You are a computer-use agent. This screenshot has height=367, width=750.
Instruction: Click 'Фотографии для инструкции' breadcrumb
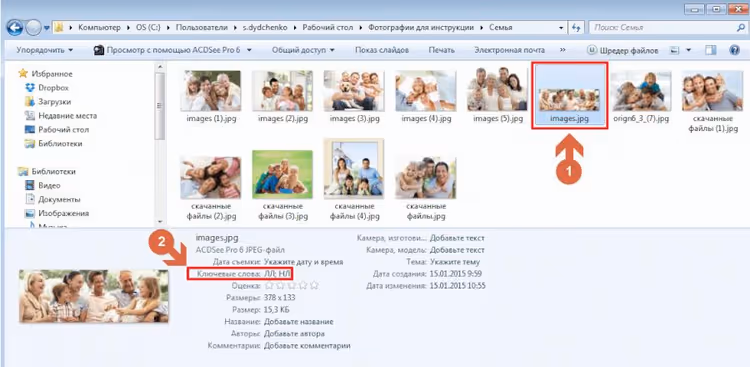point(421,28)
